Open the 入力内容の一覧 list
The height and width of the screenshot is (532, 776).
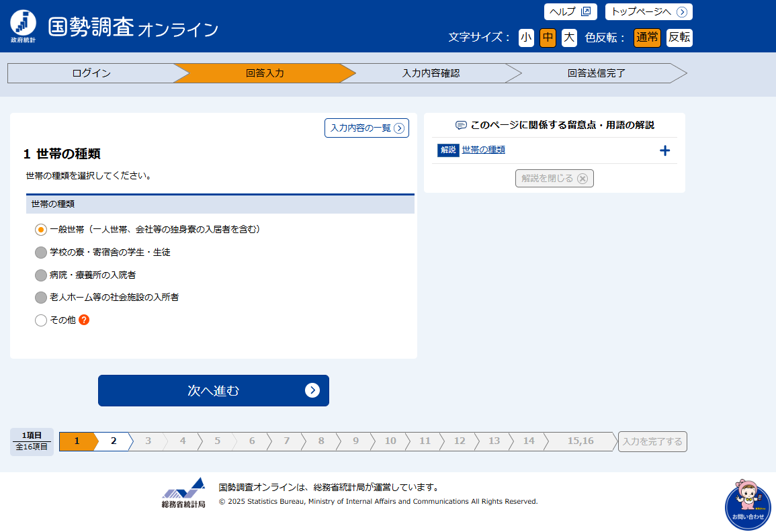click(x=367, y=128)
